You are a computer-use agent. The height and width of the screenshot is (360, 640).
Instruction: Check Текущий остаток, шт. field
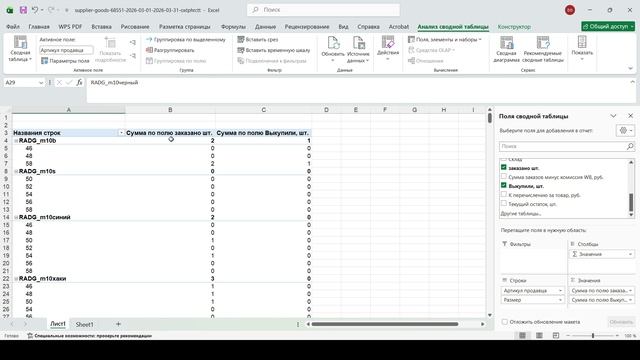point(504,203)
